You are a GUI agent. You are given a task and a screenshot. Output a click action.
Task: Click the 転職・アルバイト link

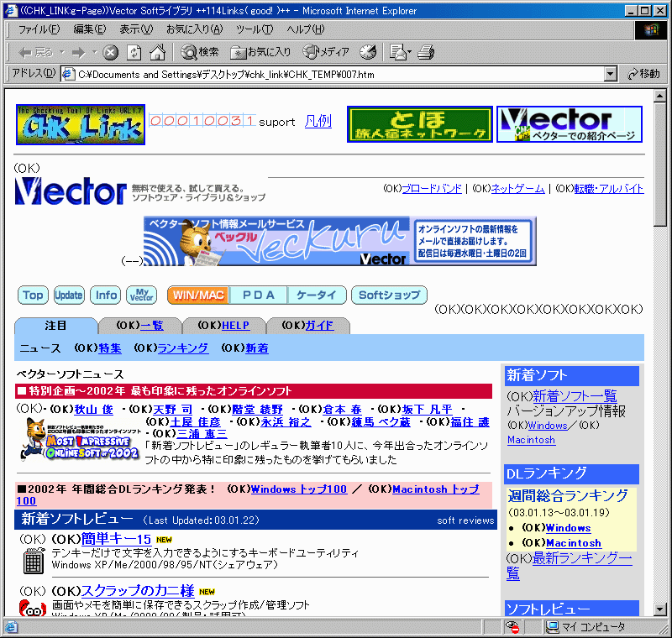(608, 189)
